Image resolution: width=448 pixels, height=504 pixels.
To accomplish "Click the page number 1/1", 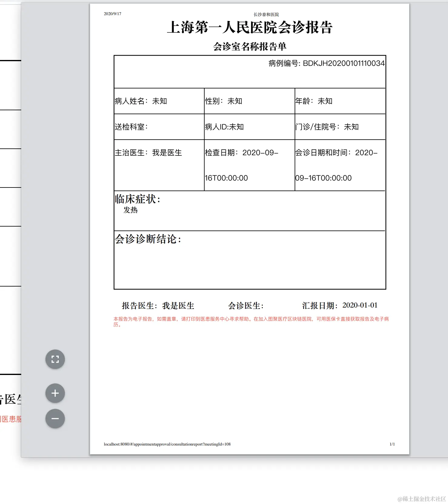I will point(392,444).
